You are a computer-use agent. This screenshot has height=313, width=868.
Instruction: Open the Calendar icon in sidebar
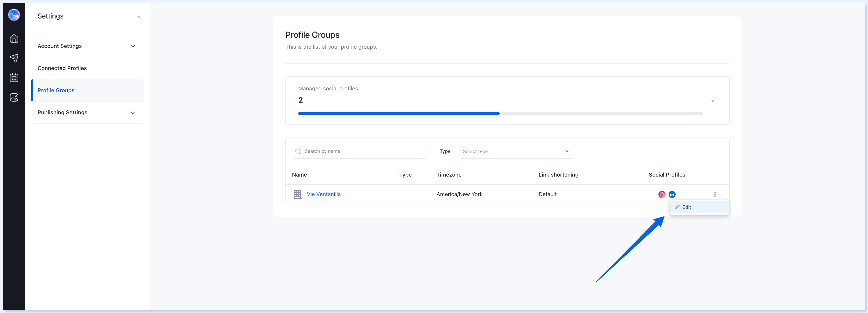[14, 78]
